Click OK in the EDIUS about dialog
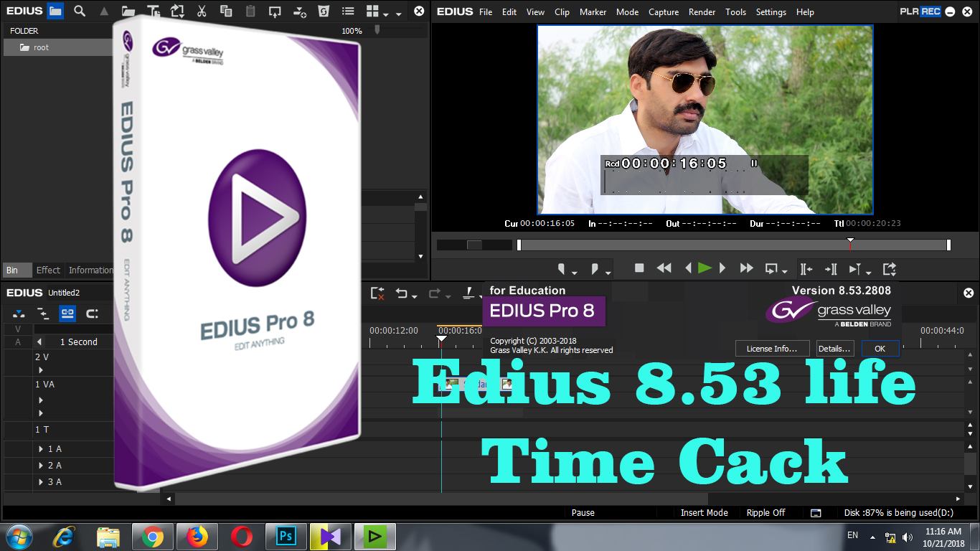The width and height of the screenshot is (980, 551). pos(880,349)
